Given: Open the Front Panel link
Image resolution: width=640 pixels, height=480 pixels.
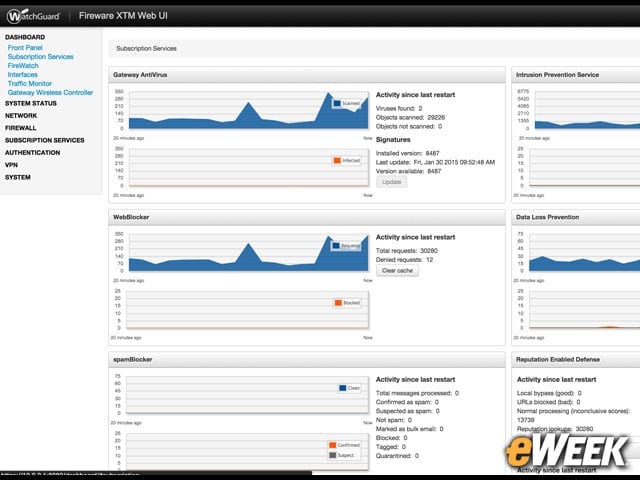Looking at the screenshot, I should (x=25, y=48).
